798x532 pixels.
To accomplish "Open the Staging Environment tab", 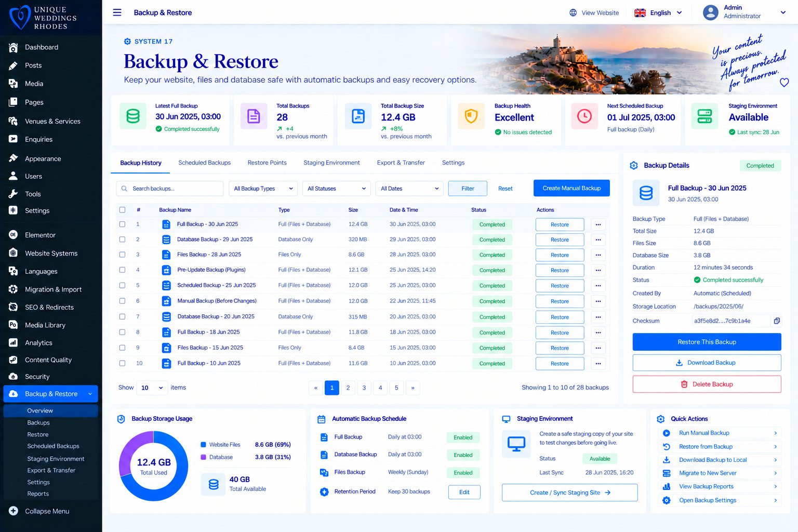I will pos(332,163).
